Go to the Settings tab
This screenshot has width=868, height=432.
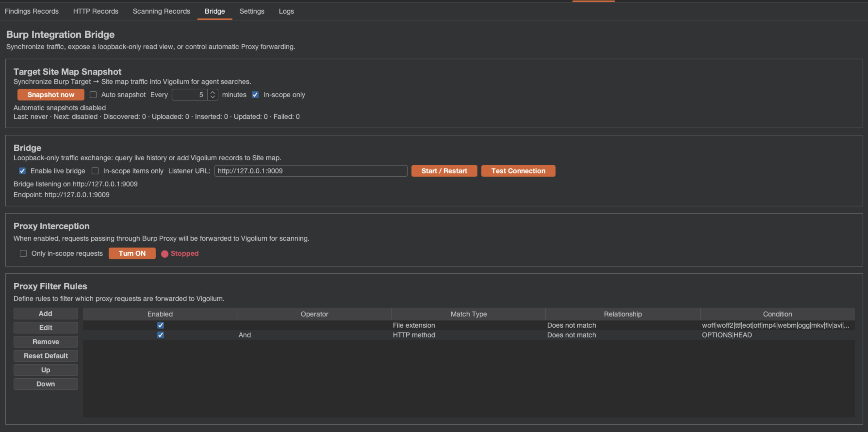[252, 11]
